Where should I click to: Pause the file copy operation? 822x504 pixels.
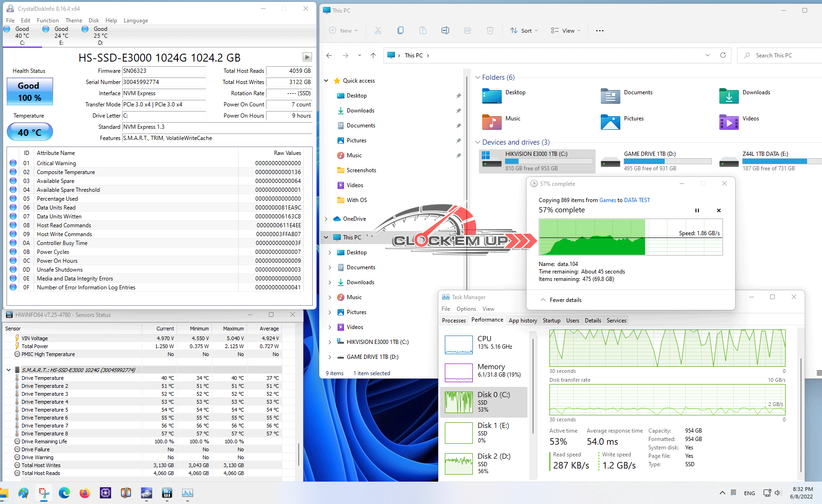click(697, 210)
